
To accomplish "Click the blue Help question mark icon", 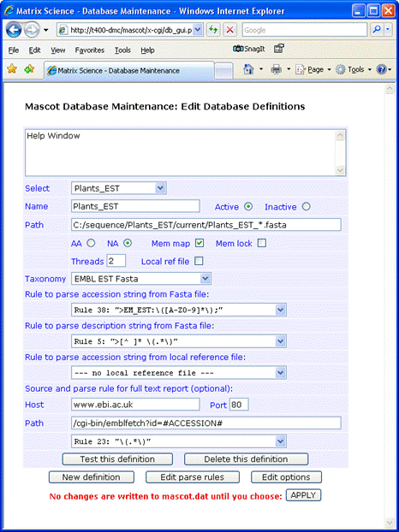I will point(382,69).
